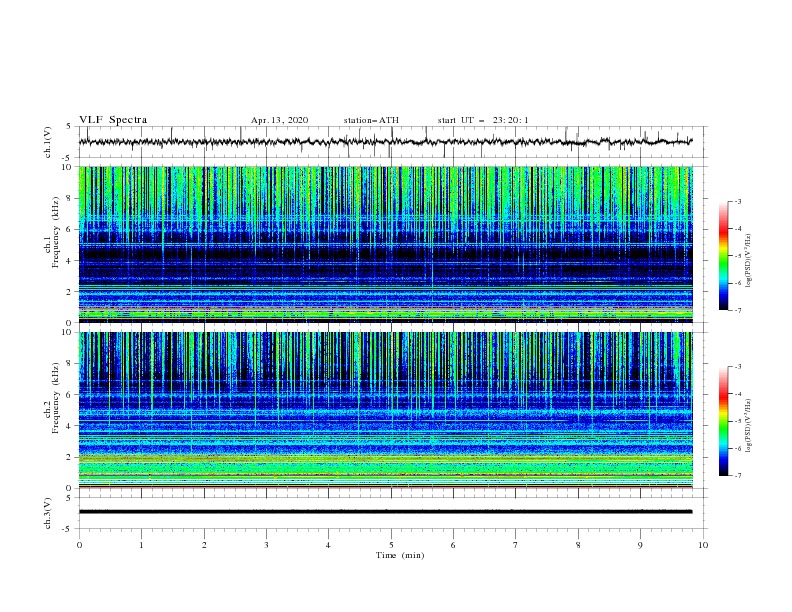792x612 pixels.
Task: Click the "4" kHz tick on ch.2 frequency axis
Action: (70, 426)
